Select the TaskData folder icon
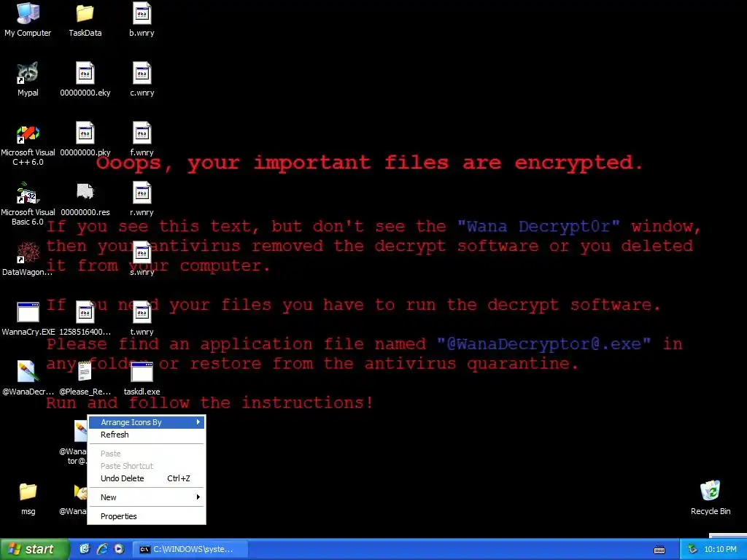Image resolution: width=747 pixels, height=560 pixels. click(x=85, y=20)
